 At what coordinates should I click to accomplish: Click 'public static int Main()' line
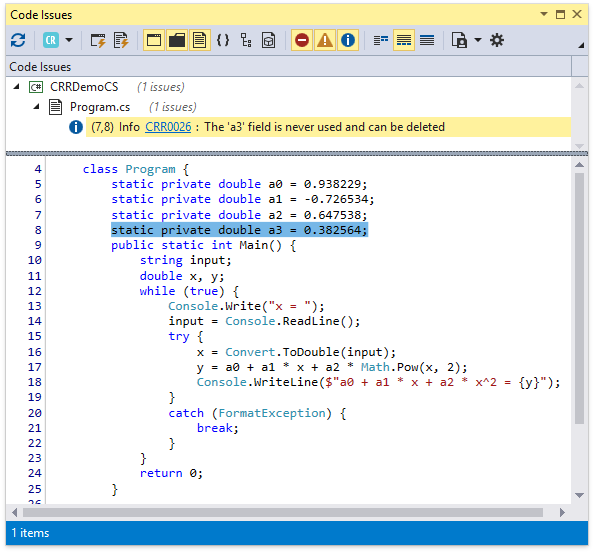(x=203, y=245)
